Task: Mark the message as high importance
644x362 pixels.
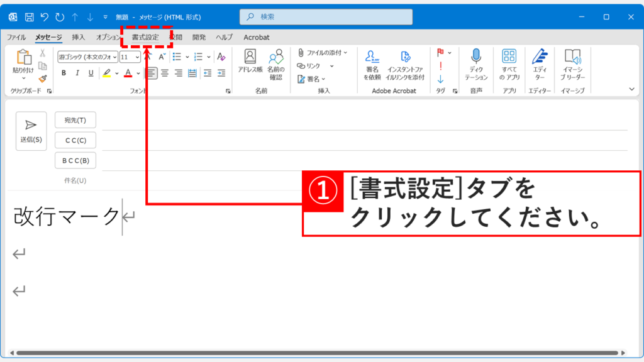Action: coord(441,67)
